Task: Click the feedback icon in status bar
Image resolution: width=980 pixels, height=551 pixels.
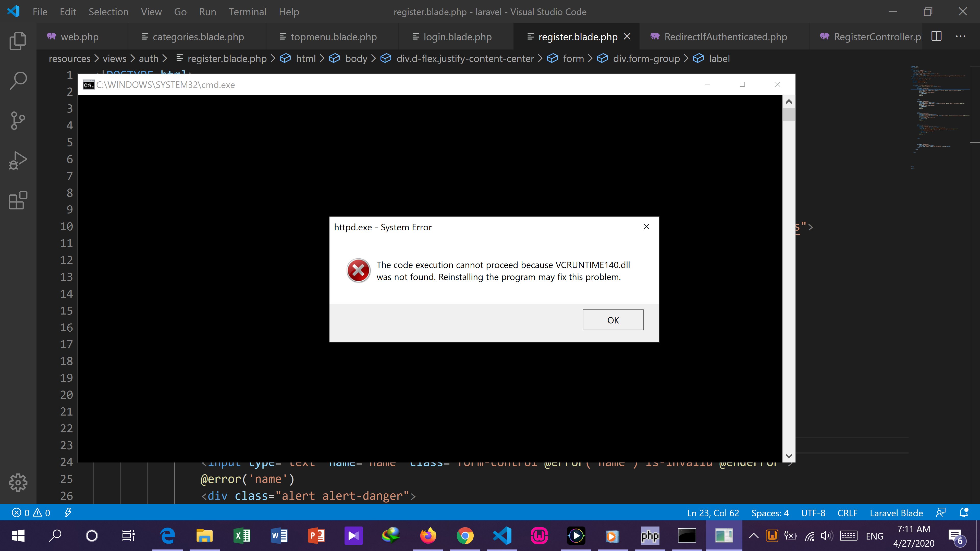Action: [x=941, y=512]
